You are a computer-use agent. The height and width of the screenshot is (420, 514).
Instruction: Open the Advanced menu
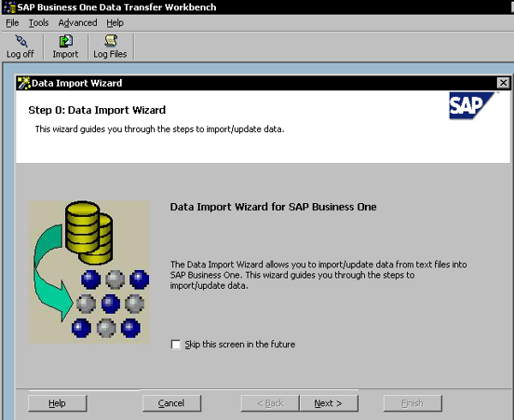(x=78, y=22)
